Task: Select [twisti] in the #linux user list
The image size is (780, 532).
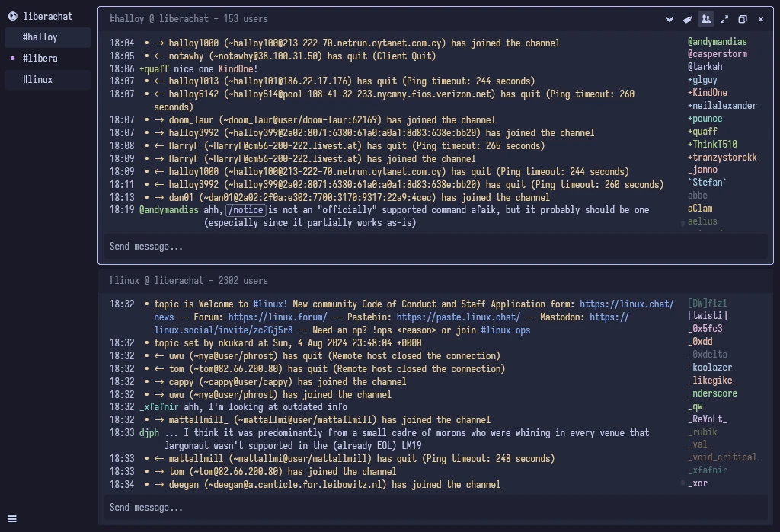Action: [708, 316]
